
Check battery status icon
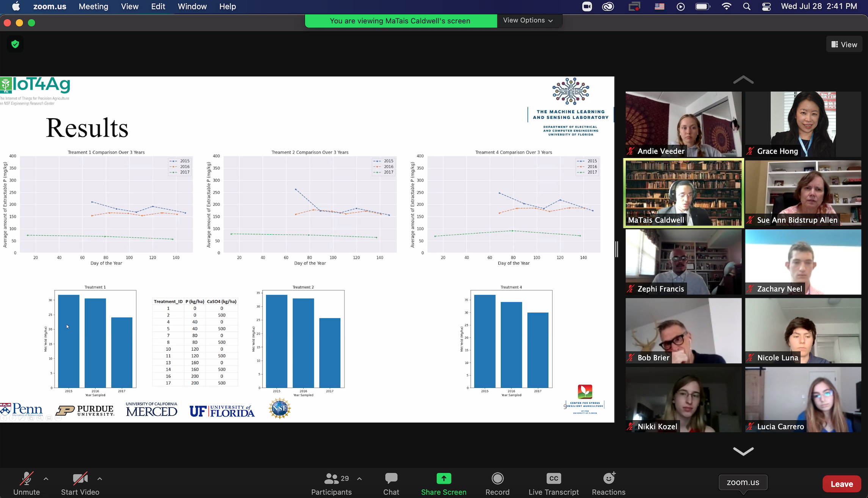pyautogui.click(x=703, y=6)
